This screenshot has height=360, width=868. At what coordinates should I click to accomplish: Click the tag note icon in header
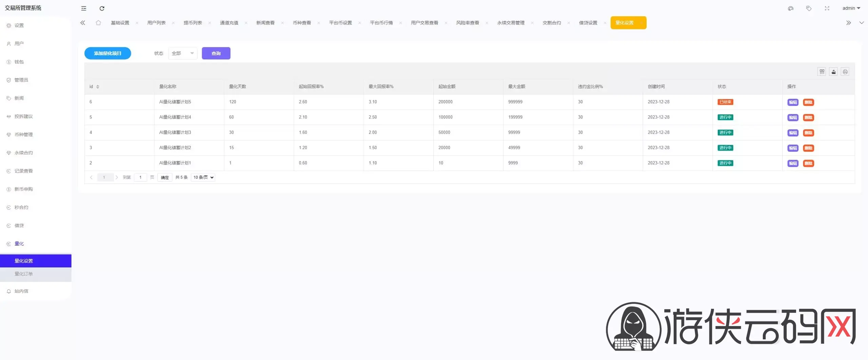(809, 8)
